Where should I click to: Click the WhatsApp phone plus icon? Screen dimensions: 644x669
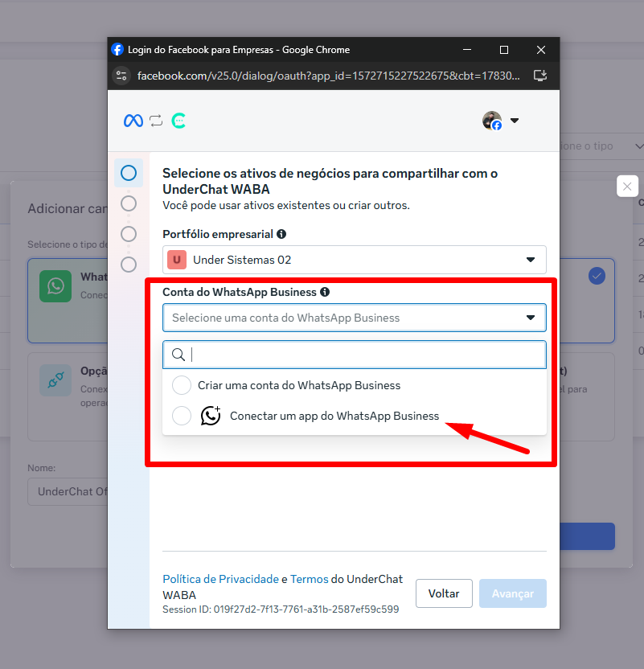211,416
